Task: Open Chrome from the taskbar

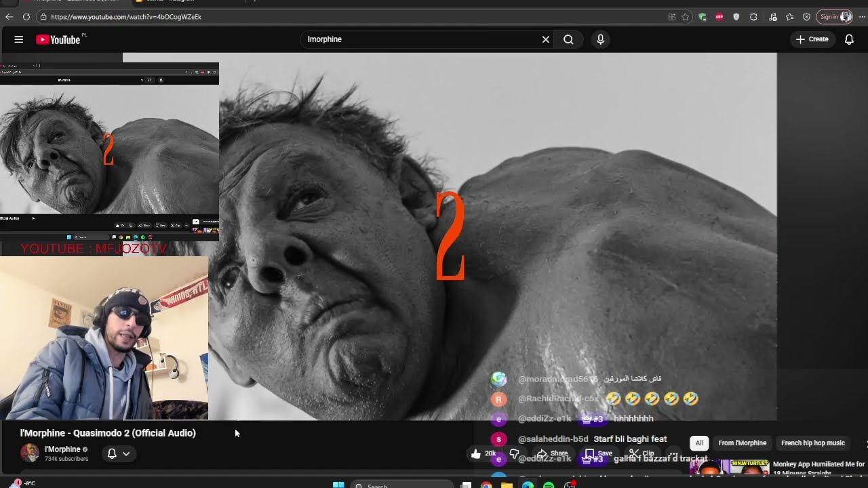Action: coord(486,485)
